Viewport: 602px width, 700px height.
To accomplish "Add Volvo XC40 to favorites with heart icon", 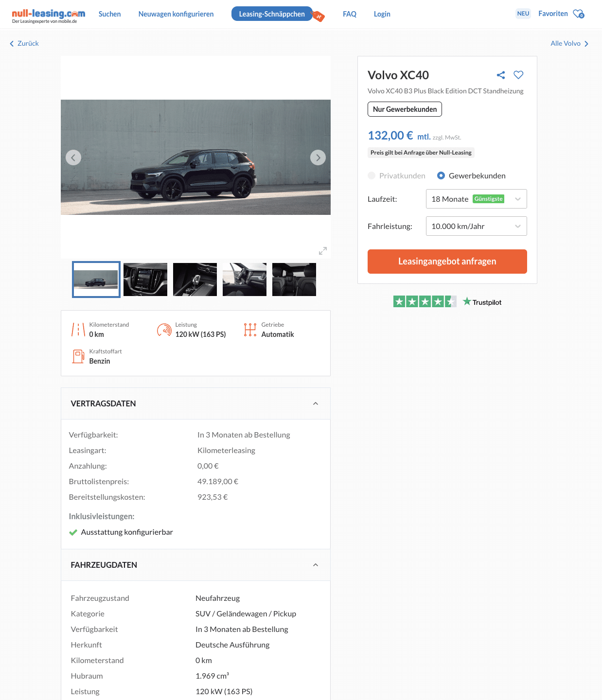I will coord(518,75).
